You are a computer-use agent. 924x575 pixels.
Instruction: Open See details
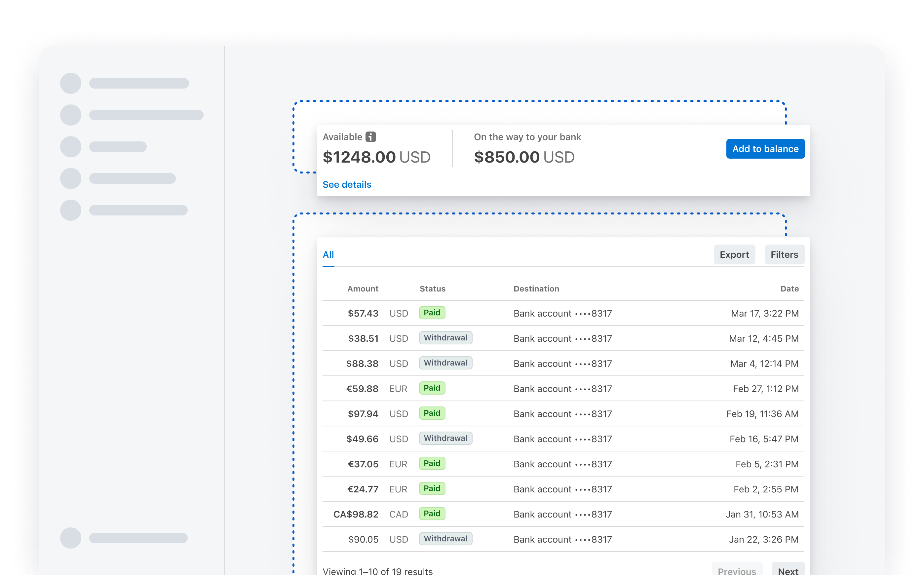[x=346, y=184]
